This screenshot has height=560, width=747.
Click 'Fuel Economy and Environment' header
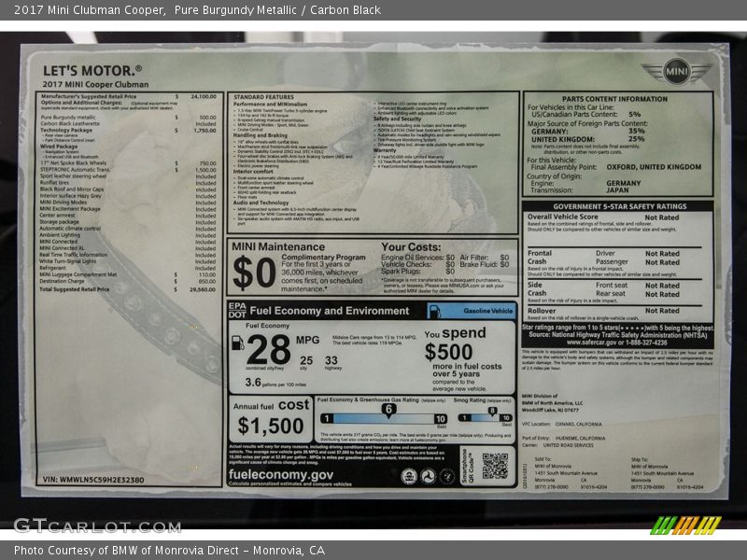pyautogui.click(x=330, y=311)
